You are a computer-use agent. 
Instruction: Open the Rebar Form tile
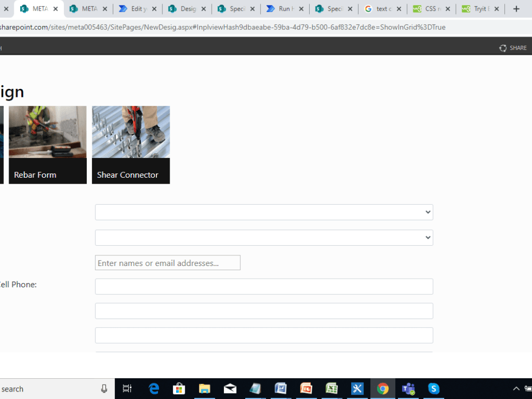47,145
